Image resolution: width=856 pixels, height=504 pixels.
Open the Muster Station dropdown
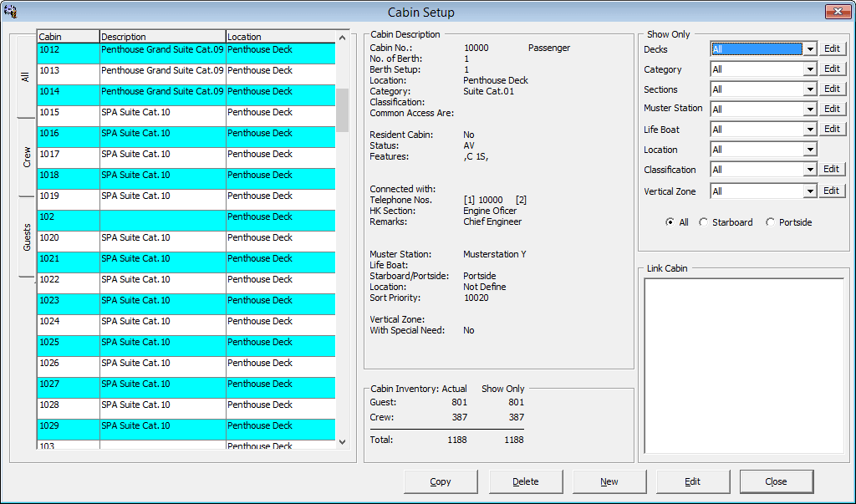click(x=812, y=109)
